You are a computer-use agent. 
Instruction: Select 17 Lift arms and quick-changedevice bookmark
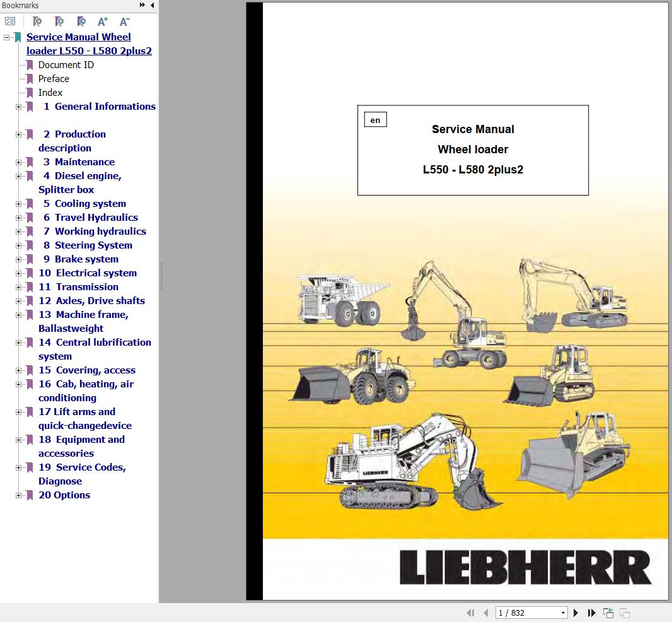(85, 419)
